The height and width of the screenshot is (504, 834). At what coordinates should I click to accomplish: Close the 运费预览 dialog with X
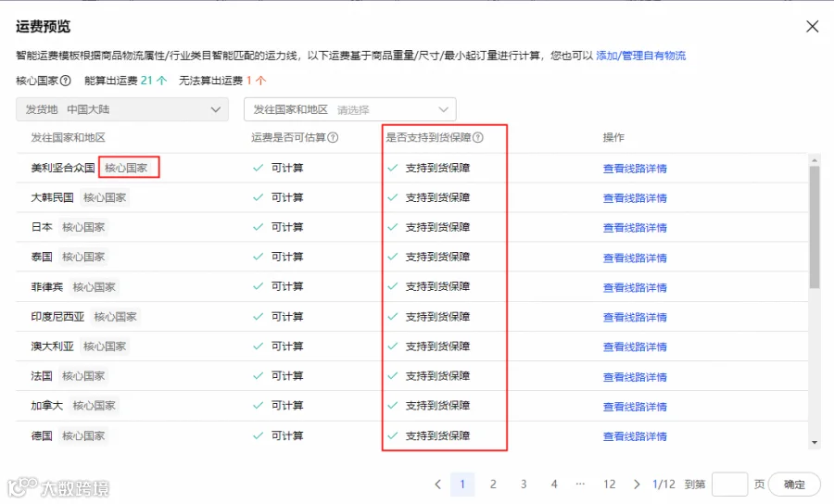(812, 27)
